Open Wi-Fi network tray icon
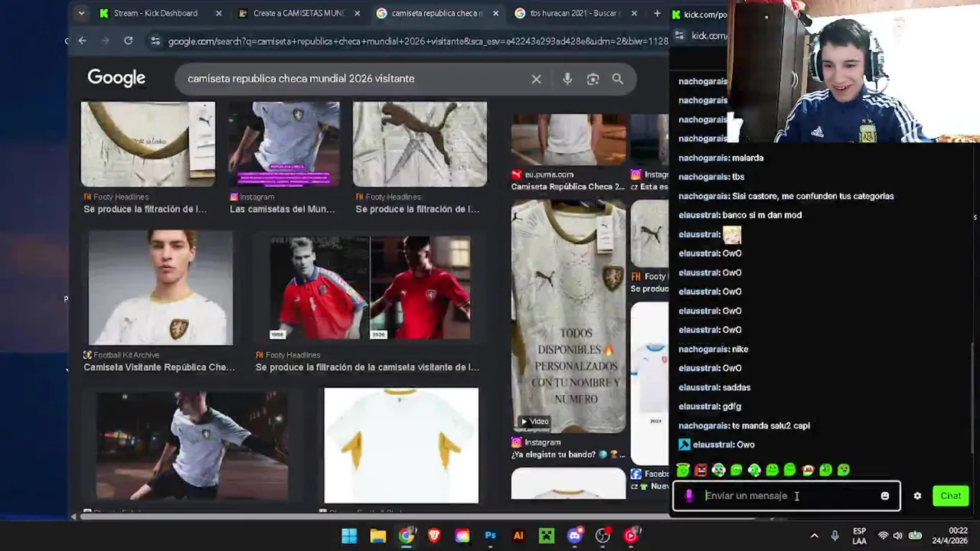Viewport: 980px width, 551px height. (x=883, y=536)
